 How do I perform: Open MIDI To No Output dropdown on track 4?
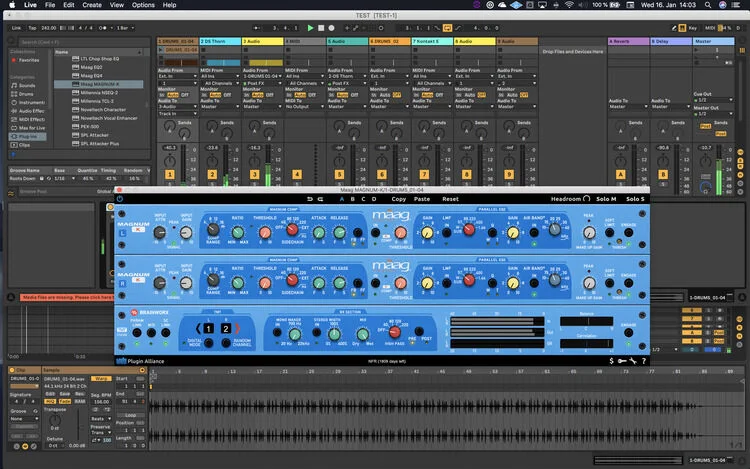click(x=305, y=107)
